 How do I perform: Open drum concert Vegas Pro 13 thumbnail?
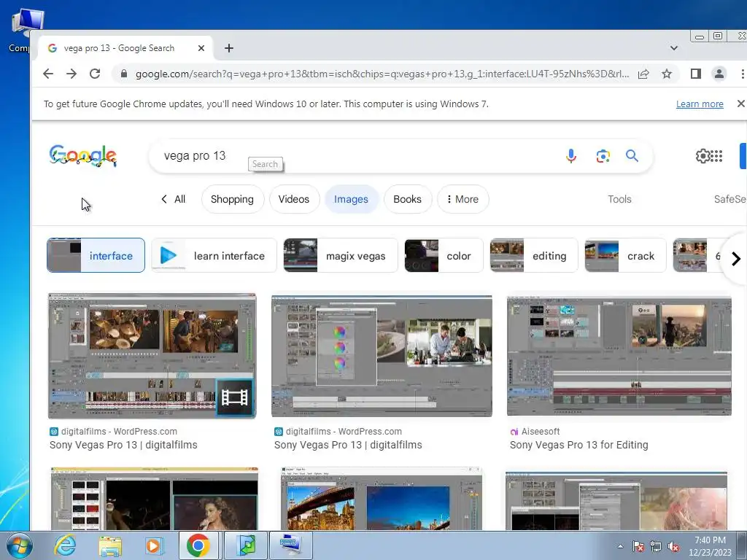tap(152, 356)
